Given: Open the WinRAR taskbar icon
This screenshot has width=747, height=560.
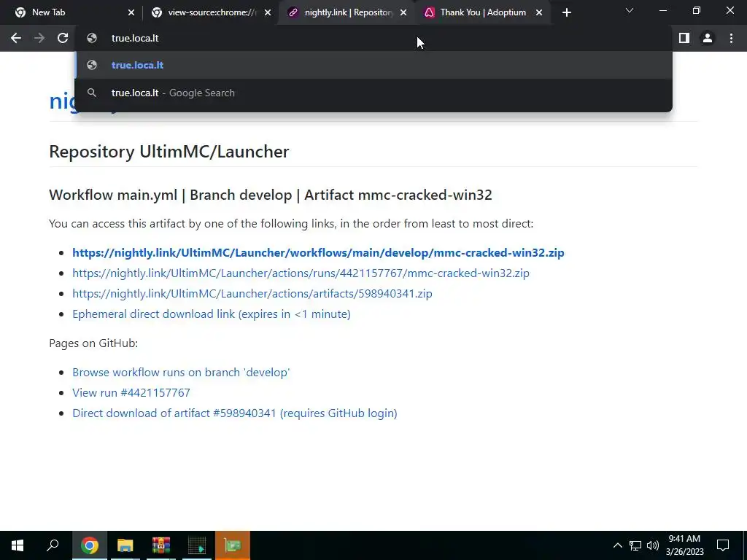Looking at the screenshot, I should click(161, 545).
